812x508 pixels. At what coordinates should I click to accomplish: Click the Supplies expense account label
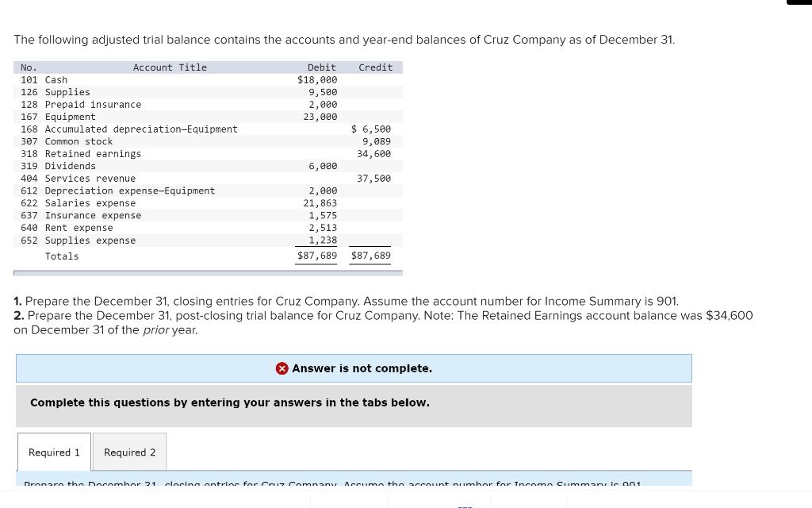(90, 241)
